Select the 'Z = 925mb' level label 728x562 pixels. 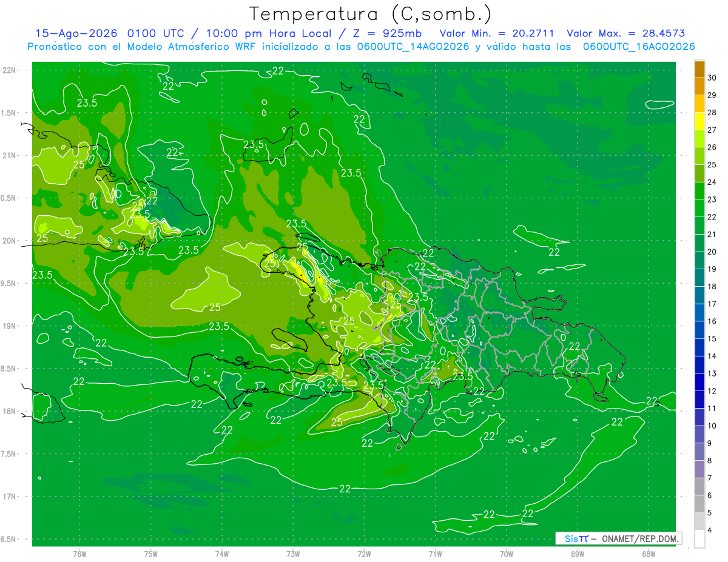(x=388, y=33)
